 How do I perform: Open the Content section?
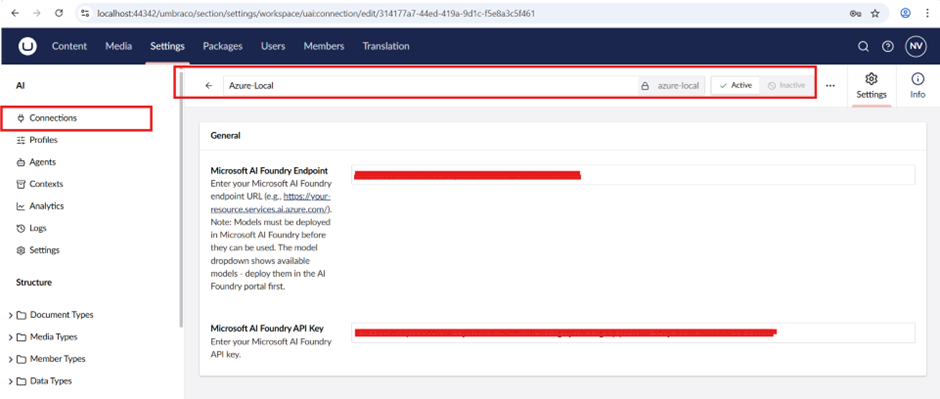point(69,46)
